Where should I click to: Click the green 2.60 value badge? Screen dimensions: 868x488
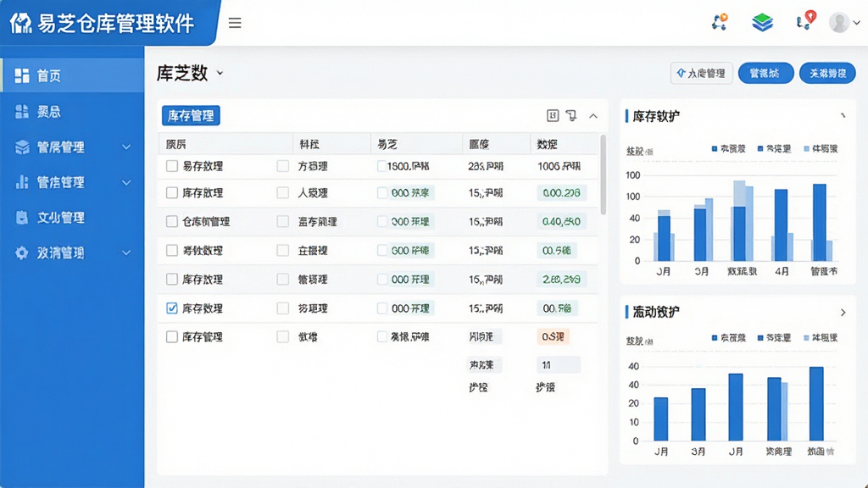coord(561,279)
